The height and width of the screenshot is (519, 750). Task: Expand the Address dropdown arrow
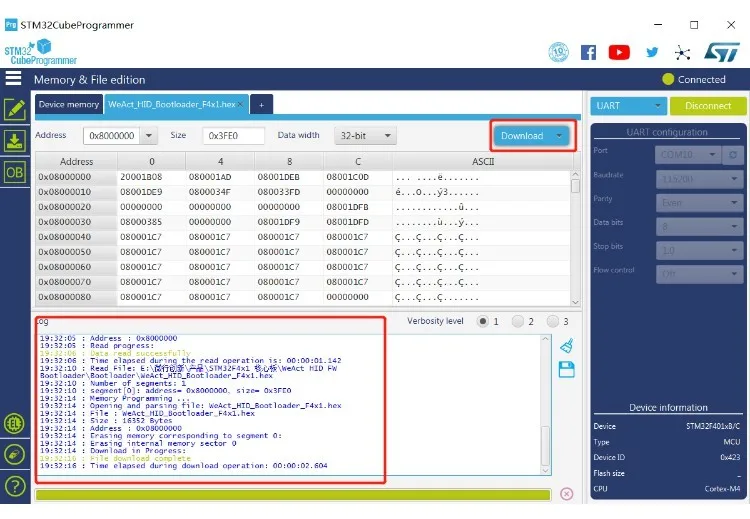(x=149, y=136)
